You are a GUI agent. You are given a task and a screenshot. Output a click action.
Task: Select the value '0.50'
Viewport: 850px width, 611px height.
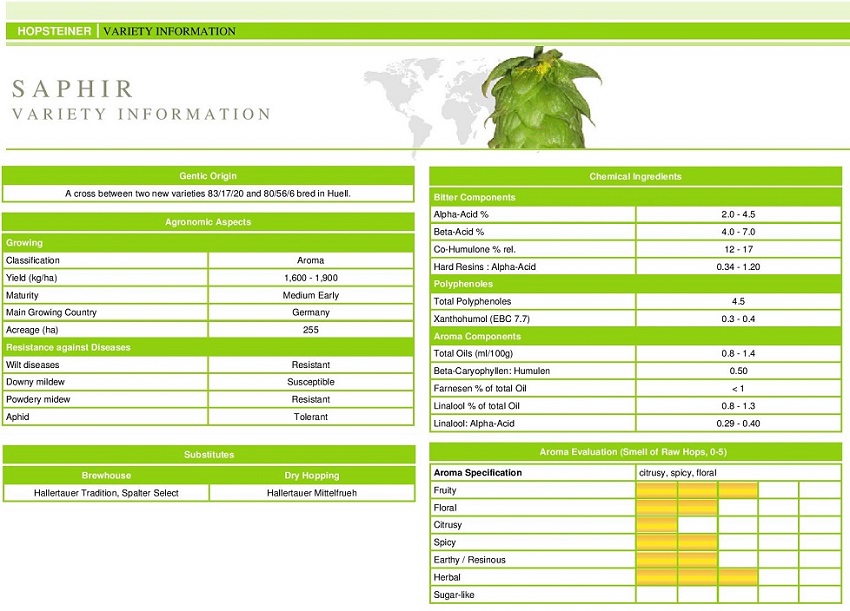[738, 371]
